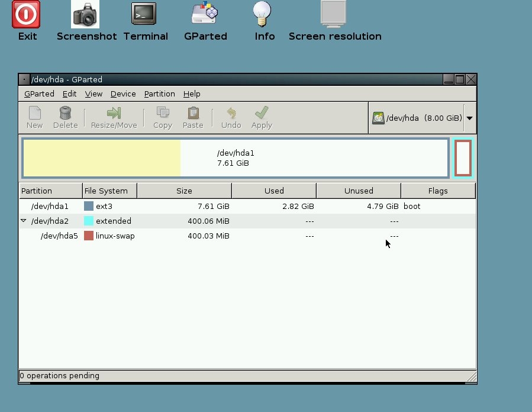Select the /dev/hda1 partition row
The height and width of the screenshot is (412, 532).
[x=247, y=207]
